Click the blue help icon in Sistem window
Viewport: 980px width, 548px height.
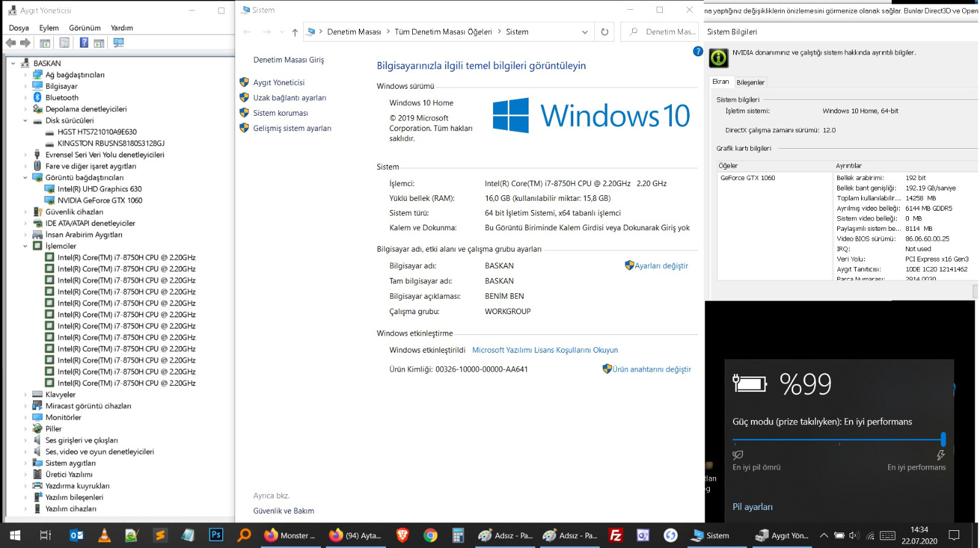coord(698,51)
